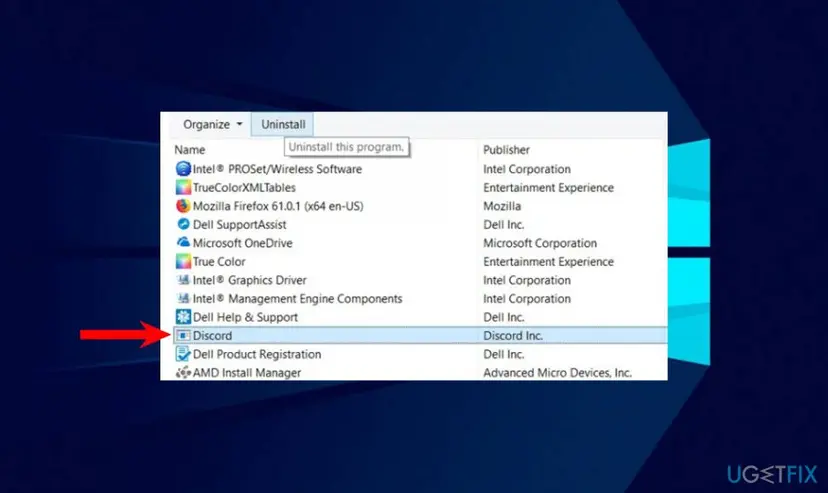The width and height of the screenshot is (828, 493).
Task: Open the Organize dropdown menu
Action: pyautogui.click(x=212, y=125)
